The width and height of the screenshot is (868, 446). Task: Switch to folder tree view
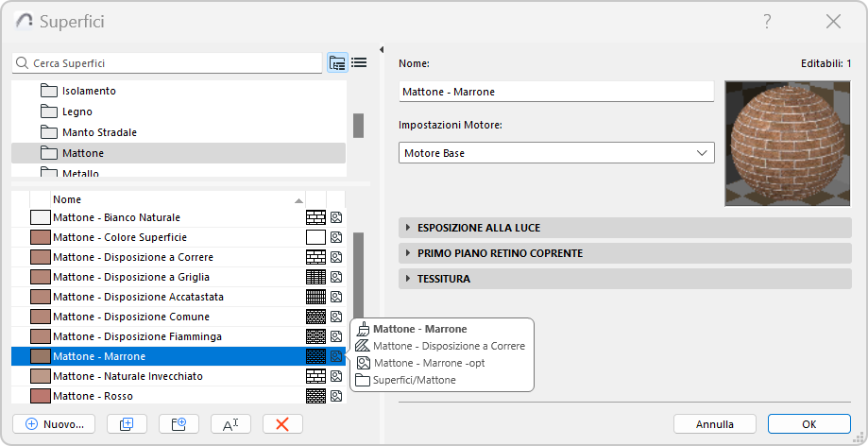click(337, 63)
